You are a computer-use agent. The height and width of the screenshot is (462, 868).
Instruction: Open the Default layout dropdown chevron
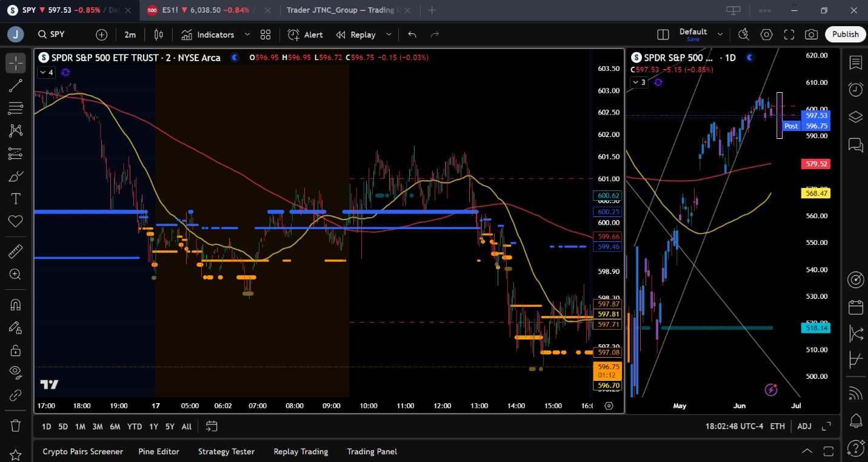tap(720, 35)
